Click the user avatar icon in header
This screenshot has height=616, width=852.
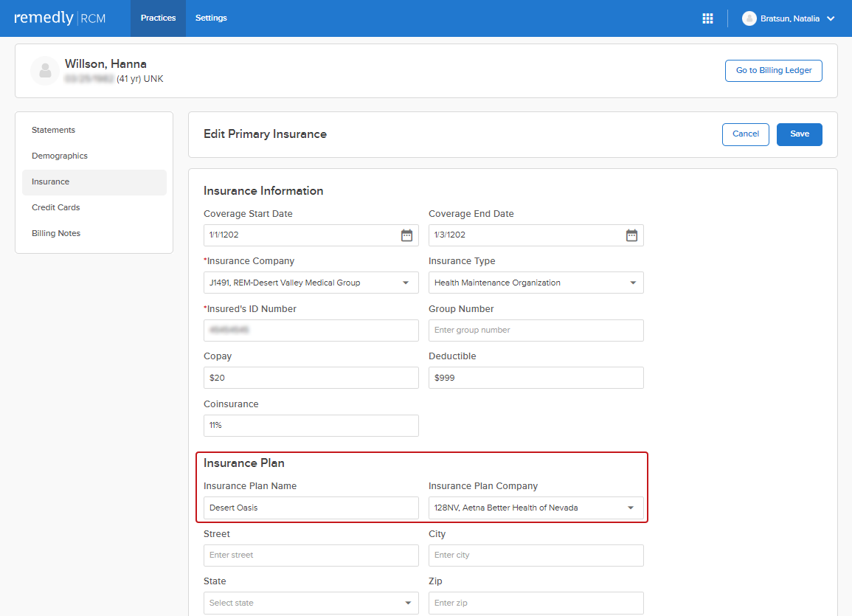click(x=749, y=18)
